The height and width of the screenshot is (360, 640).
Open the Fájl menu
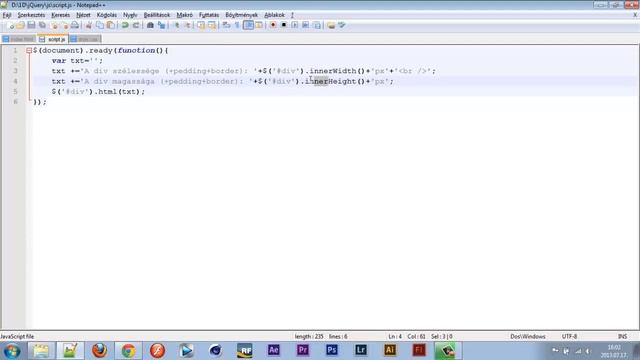pyautogui.click(x=7, y=15)
